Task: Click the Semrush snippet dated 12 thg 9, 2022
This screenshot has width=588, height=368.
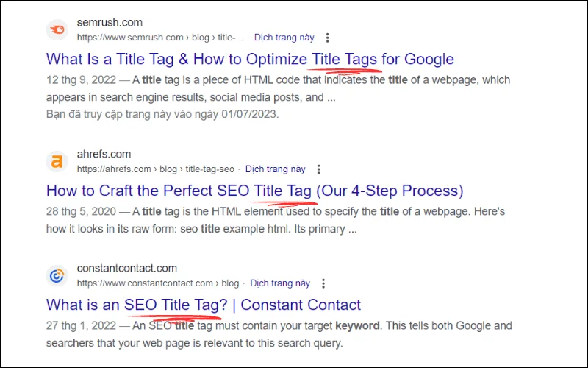Action: point(279,88)
